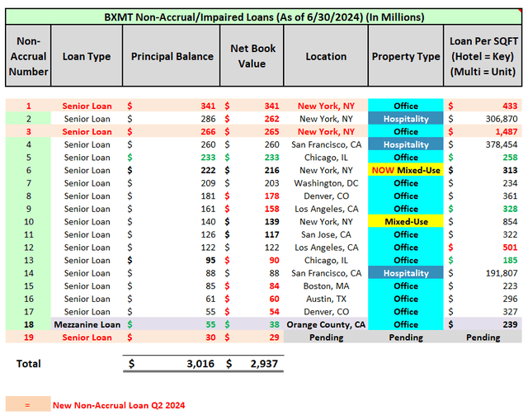The image size is (528, 420).
Task: Select Boston, MA location cell
Action: click(x=326, y=286)
